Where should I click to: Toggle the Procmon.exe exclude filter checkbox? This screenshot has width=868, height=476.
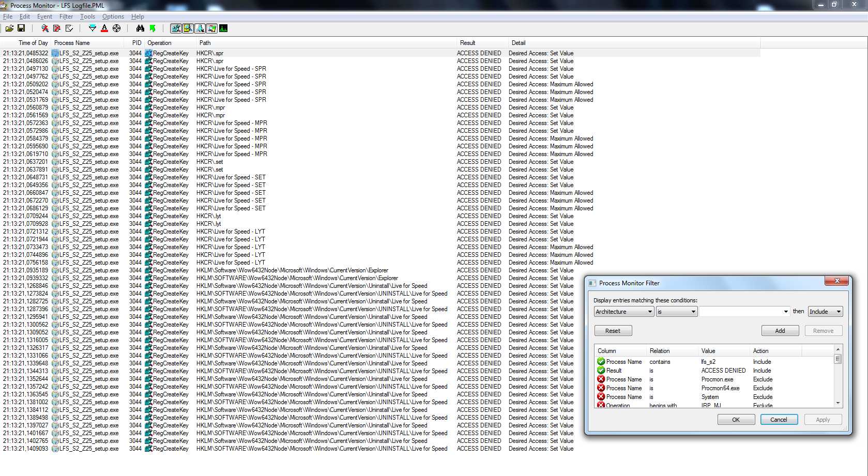point(601,379)
